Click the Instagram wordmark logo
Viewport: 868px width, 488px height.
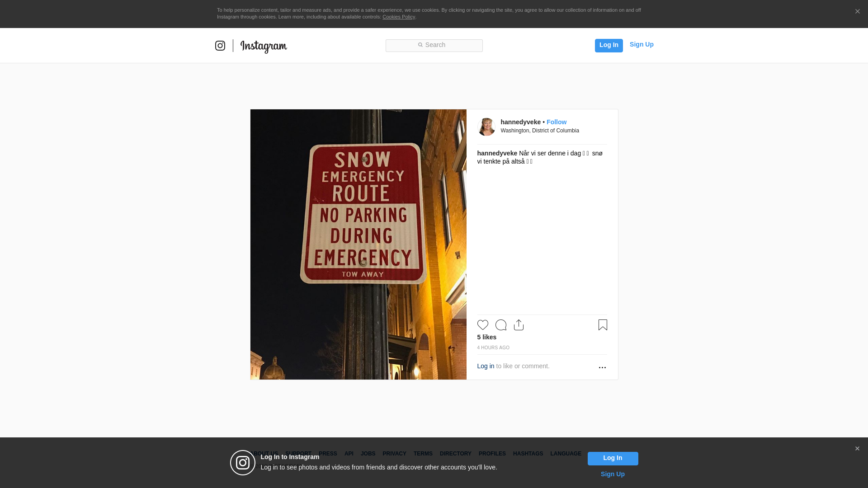264,46
